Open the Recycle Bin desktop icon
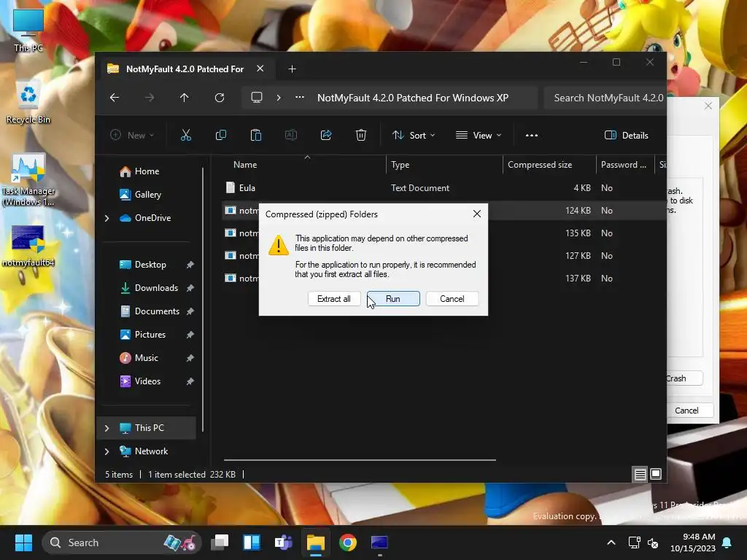 click(x=28, y=102)
